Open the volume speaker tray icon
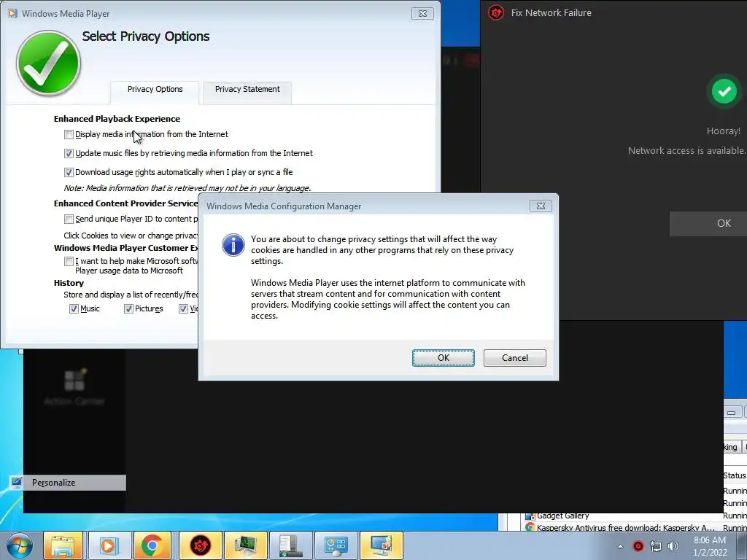The width and height of the screenshot is (747, 560). coord(673,546)
